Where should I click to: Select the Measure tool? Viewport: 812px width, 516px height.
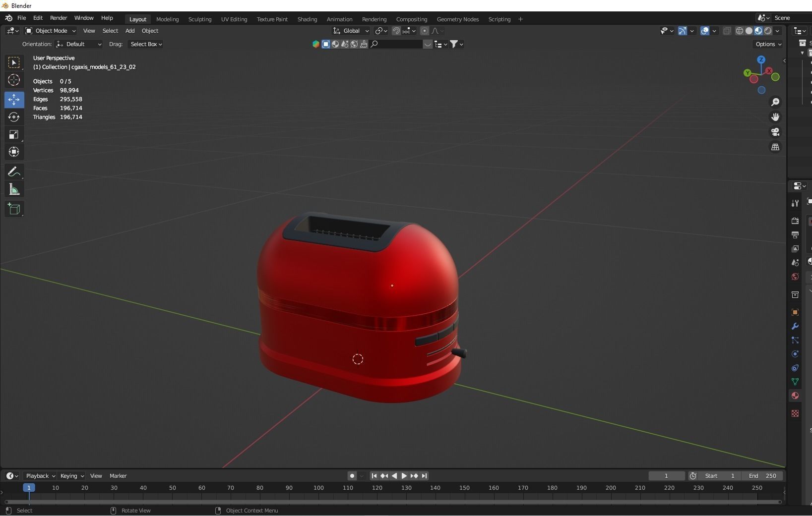14,190
